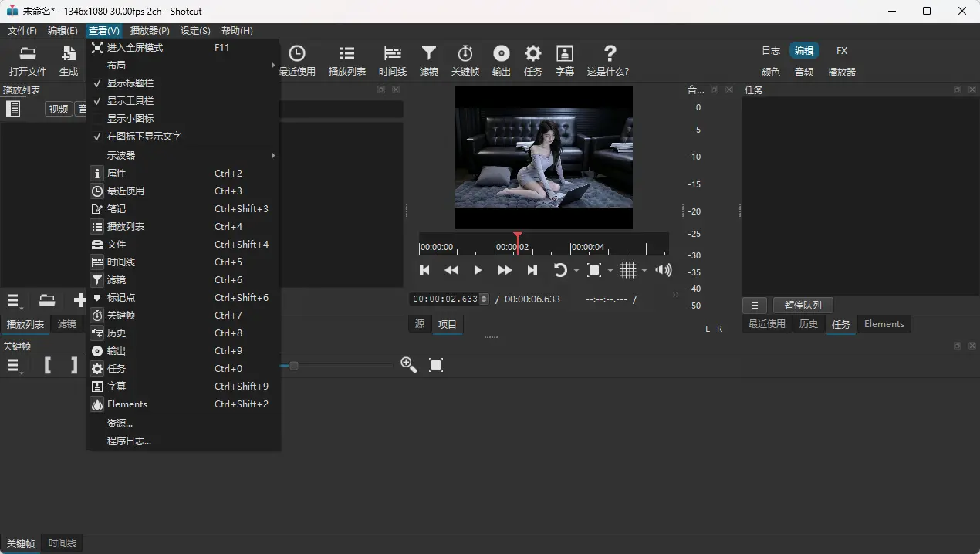This screenshot has width=980, height=554.
Task: Toggle the grid overlay icon in the player
Action: (628, 270)
